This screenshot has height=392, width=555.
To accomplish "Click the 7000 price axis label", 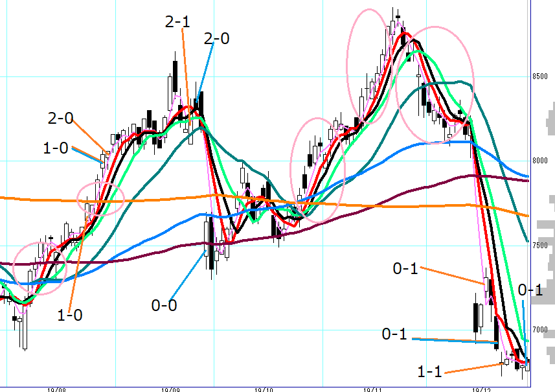I will click(539, 329).
